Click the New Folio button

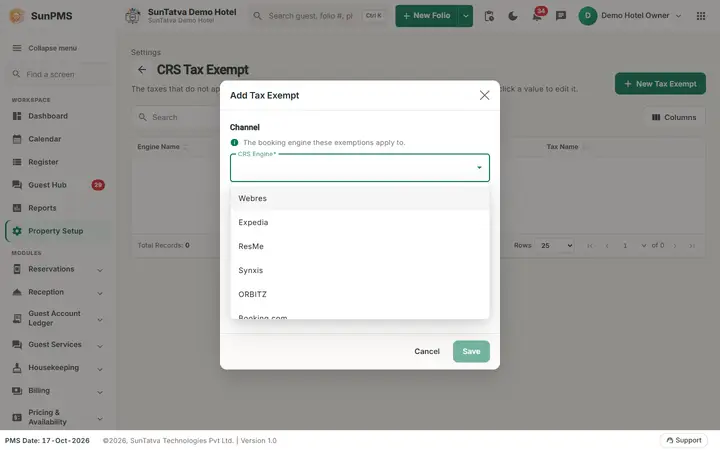click(x=427, y=16)
